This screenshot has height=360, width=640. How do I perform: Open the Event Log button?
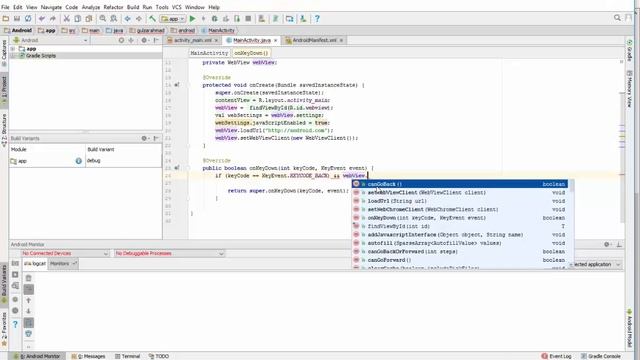point(557,356)
